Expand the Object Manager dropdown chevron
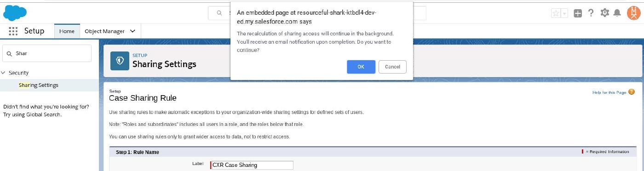Screen dimensions: 644x171 (132, 31)
